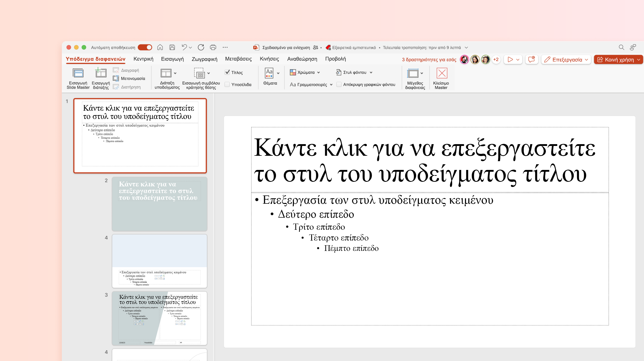Expand the Undo history dropdown arrow
Viewport: 644px width, 361px height.
point(190,48)
